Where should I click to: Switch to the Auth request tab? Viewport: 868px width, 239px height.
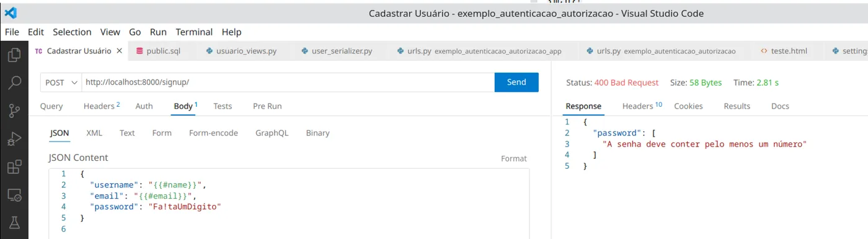pyautogui.click(x=144, y=106)
